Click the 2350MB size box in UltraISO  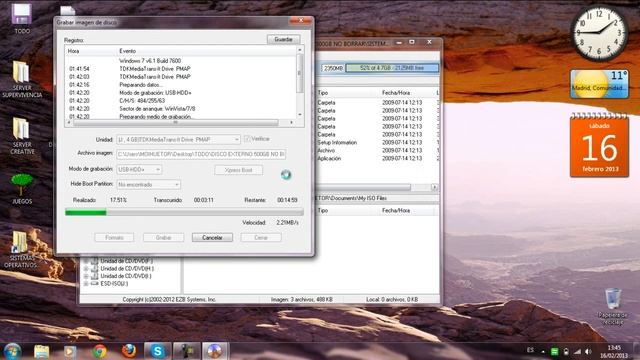[333, 68]
